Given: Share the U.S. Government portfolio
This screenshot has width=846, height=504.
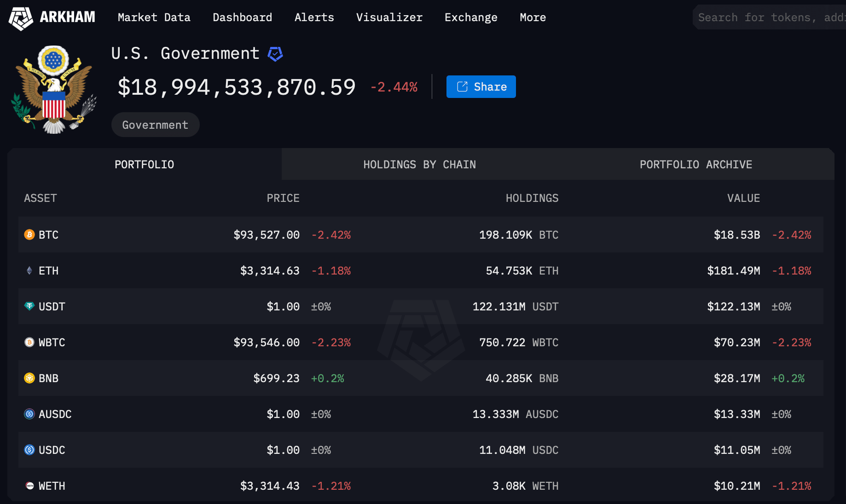Looking at the screenshot, I should coord(481,86).
